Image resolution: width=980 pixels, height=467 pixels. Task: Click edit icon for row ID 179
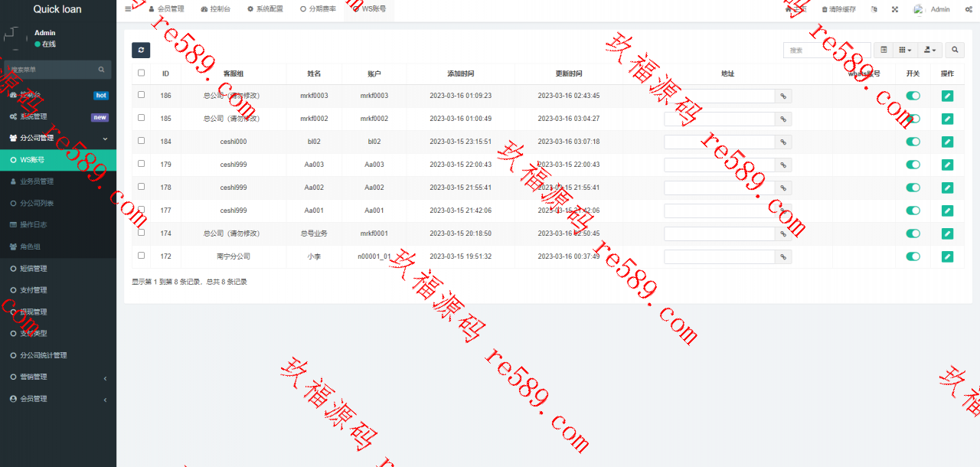tap(947, 165)
